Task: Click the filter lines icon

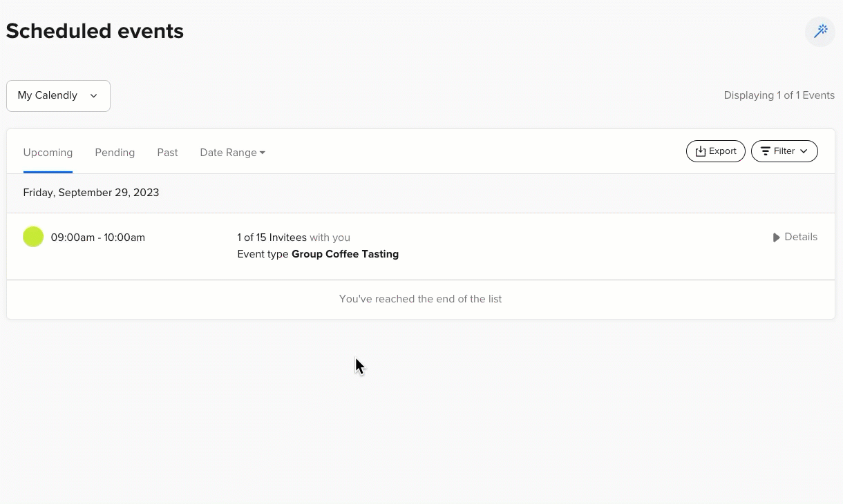Action: (765, 151)
